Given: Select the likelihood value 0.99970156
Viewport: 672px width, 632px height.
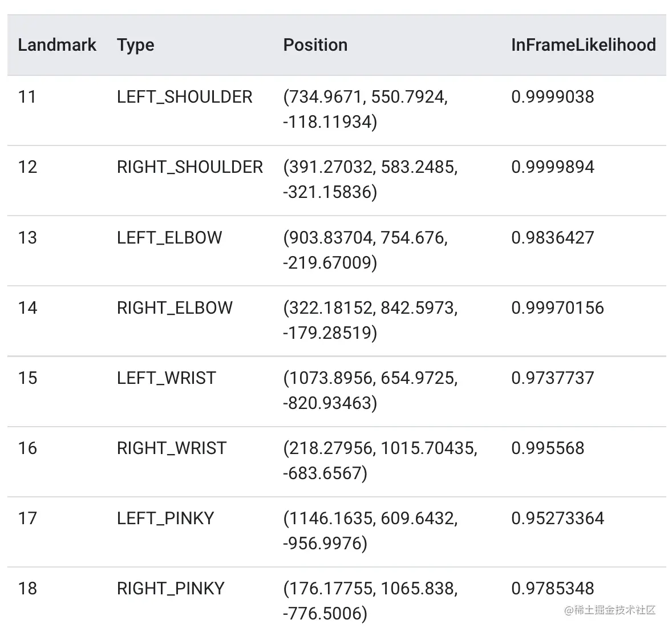Looking at the screenshot, I should click(557, 308).
